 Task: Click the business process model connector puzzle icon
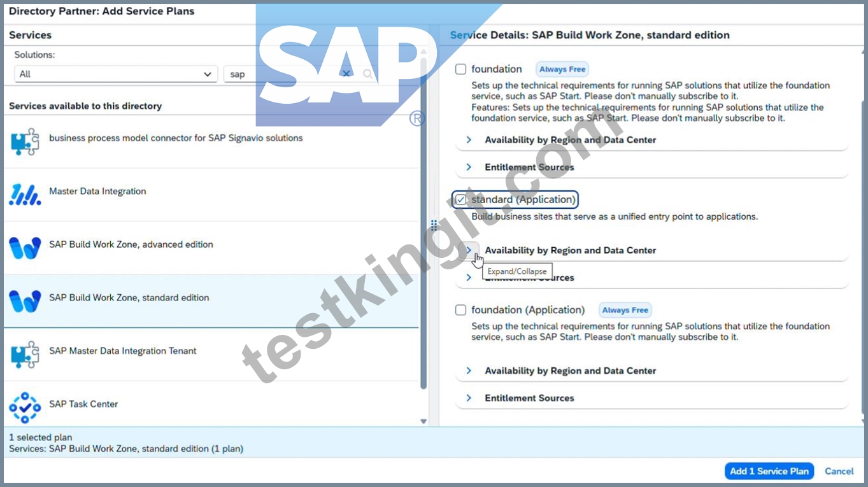pos(25,142)
